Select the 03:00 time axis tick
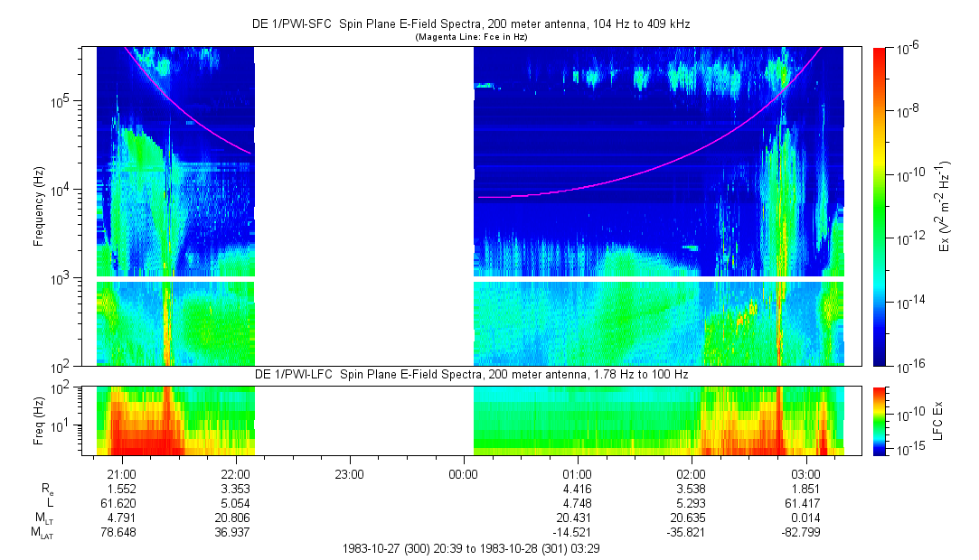Image resolution: width=979 pixels, height=560 pixels. (x=805, y=473)
